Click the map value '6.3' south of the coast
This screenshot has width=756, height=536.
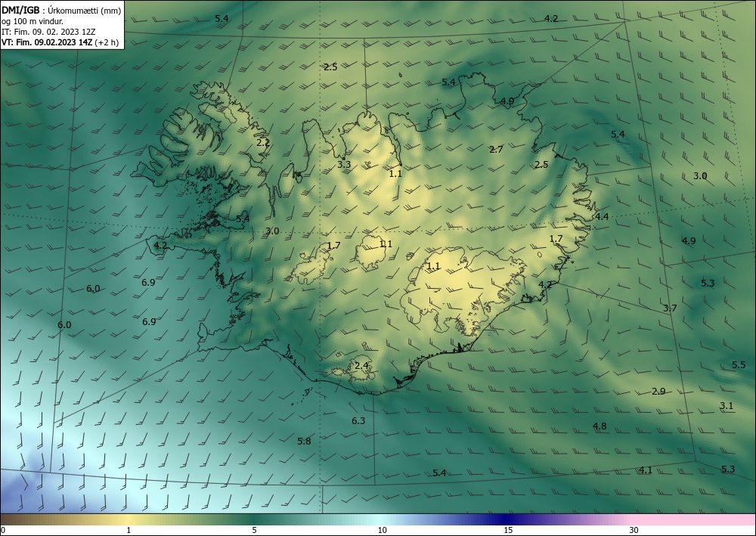click(358, 421)
